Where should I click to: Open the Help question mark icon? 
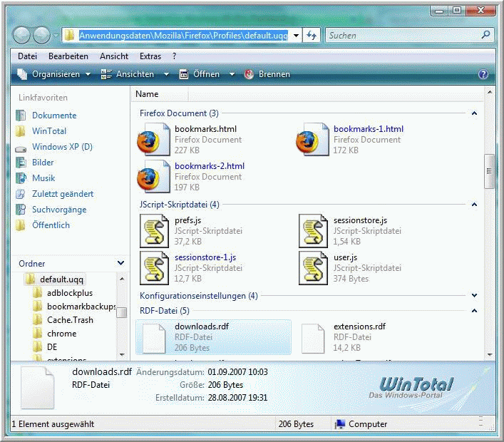pyautogui.click(x=483, y=74)
